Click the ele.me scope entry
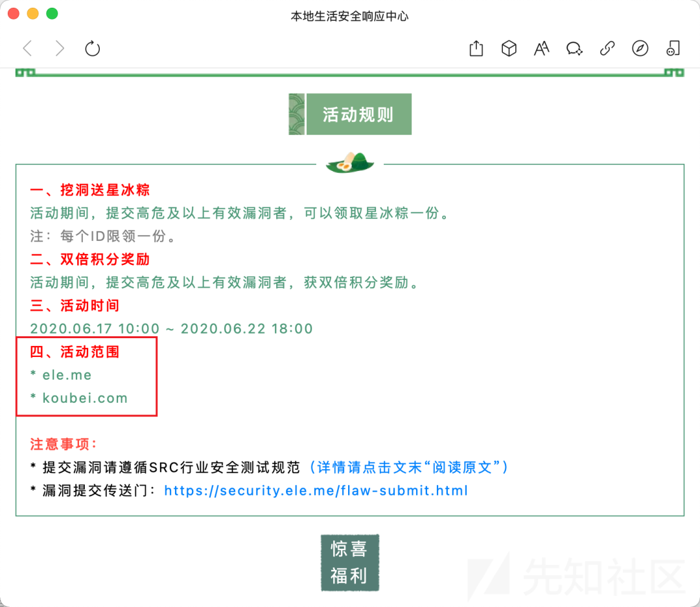 pos(61,375)
